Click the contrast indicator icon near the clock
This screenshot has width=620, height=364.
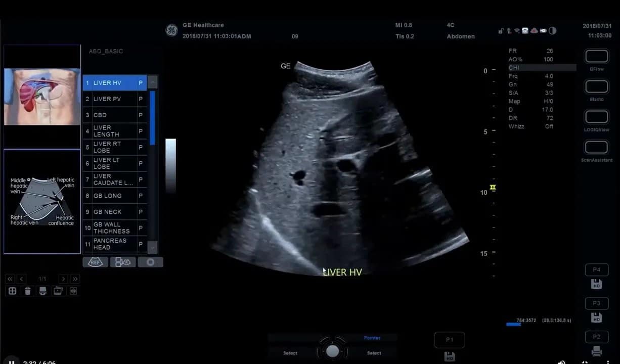coord(553,31)
